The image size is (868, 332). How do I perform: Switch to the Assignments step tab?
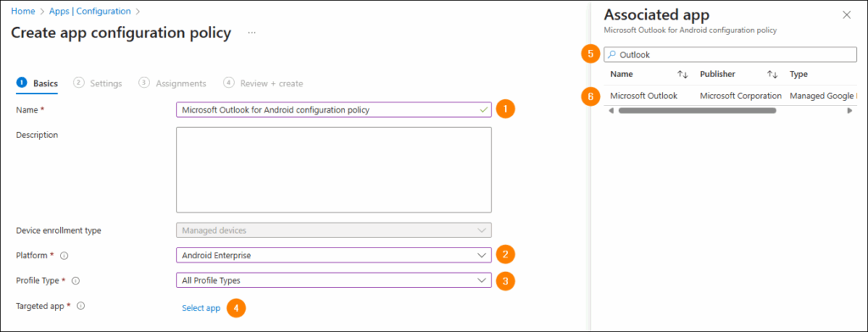coord(173,84)
